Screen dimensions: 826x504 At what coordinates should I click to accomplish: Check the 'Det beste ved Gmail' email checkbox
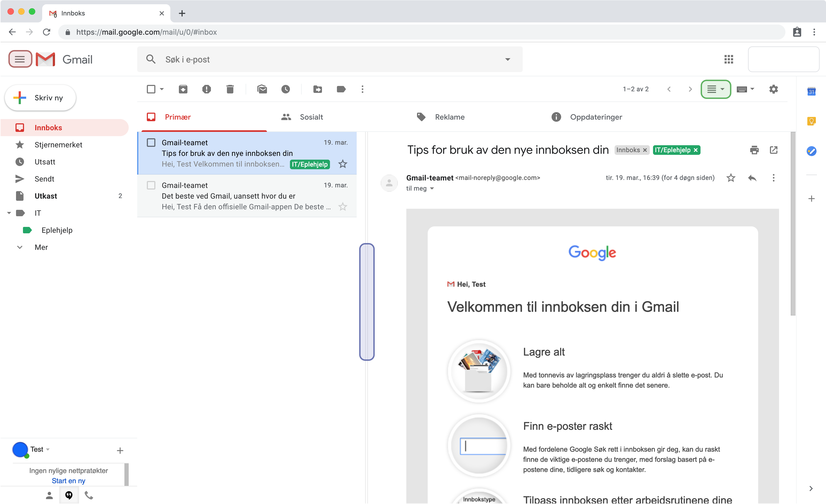click(x=151, y=185)
